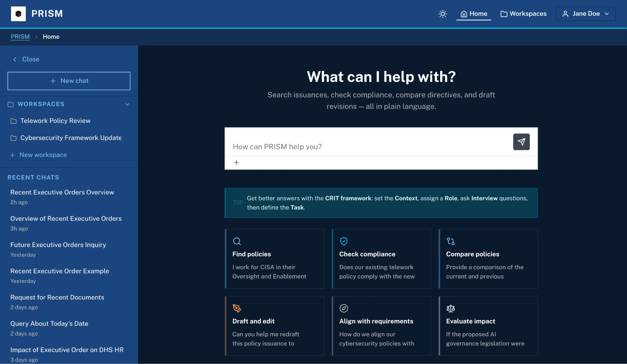Viewport: 627px width, 364px height.
Task: Click the RECENT CHATS heading
Action: [x=33, y=177]
